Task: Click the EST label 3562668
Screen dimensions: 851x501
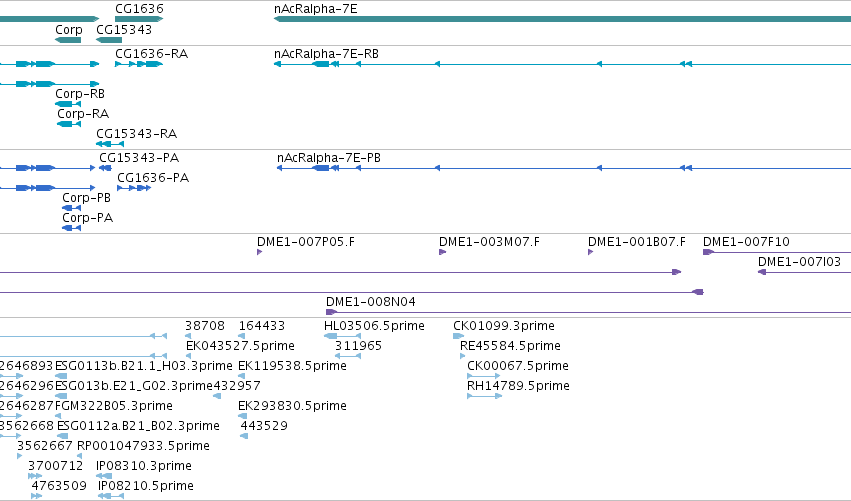Action: click(27, 426)
